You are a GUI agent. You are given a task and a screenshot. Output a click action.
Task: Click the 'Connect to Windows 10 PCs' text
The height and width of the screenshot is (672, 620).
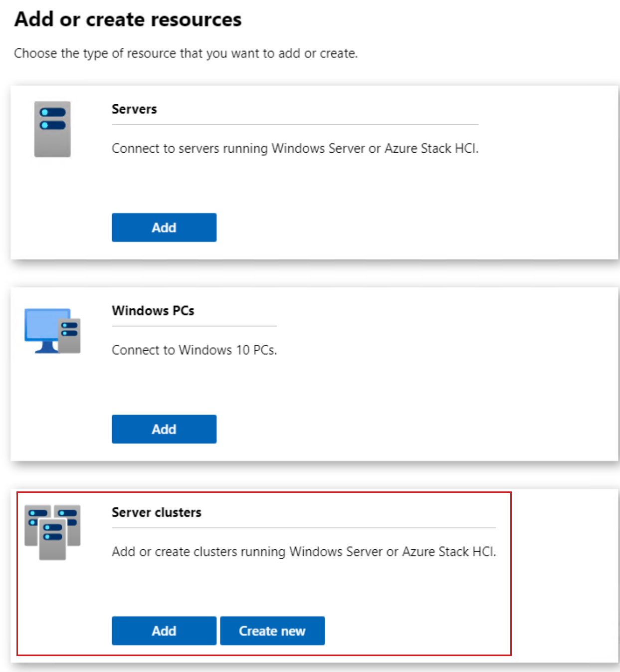click(x=194, y=350)
